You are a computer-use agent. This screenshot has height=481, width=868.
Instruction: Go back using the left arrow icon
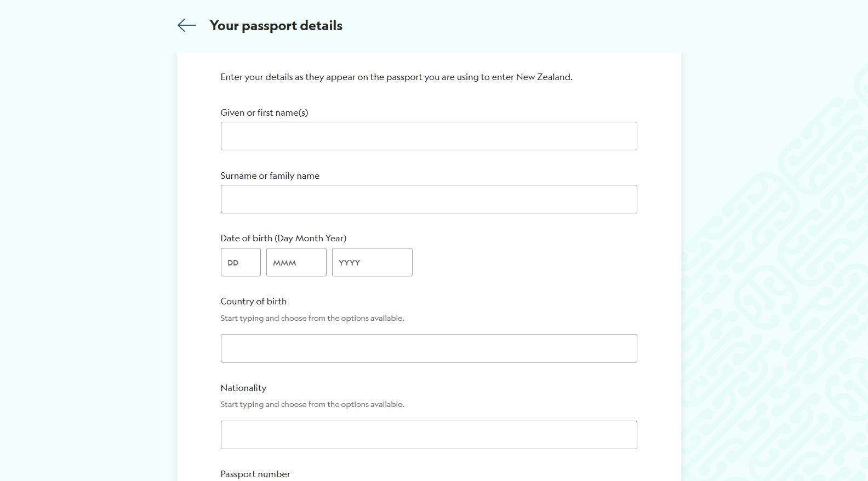[x=187, y=25]
